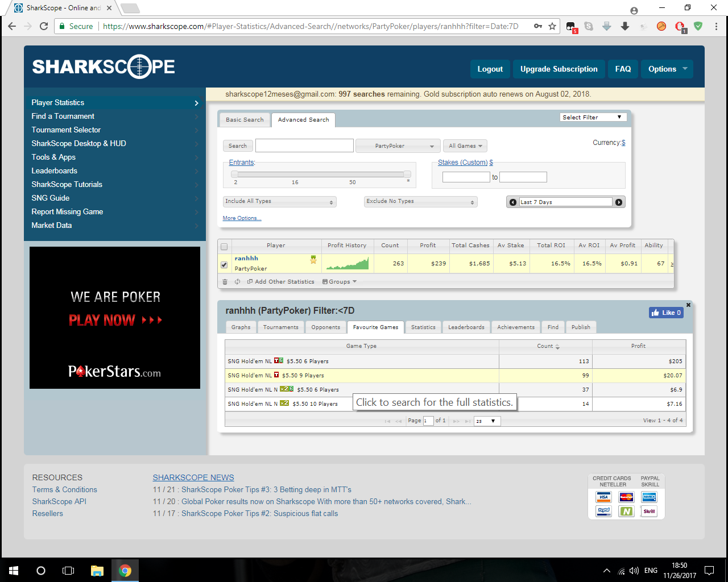The width and height of the screenshot is (728, 582).
Task: Click the left Entrants slider handle
Action: tap(234, 174)
